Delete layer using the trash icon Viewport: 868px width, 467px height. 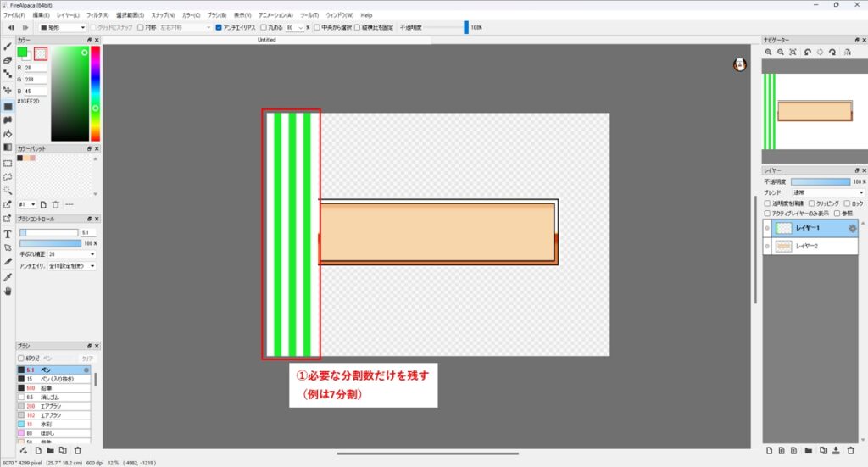(850, 450)
